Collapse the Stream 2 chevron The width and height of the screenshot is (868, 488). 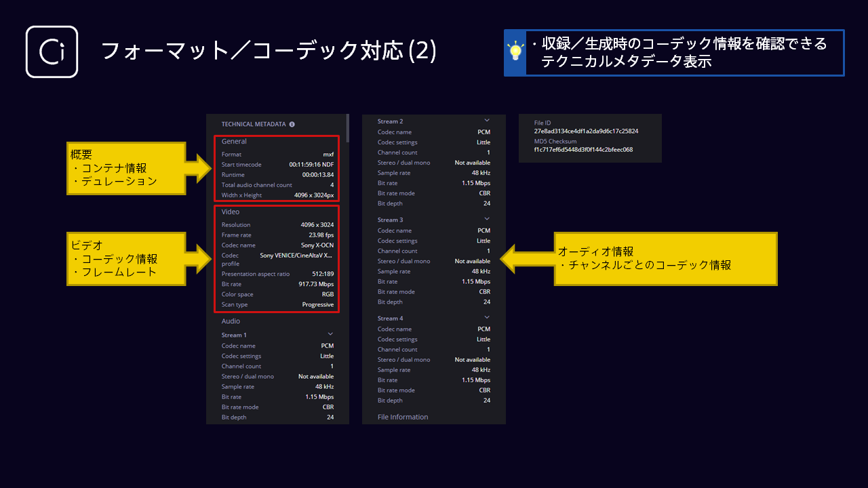click(486, 121)
